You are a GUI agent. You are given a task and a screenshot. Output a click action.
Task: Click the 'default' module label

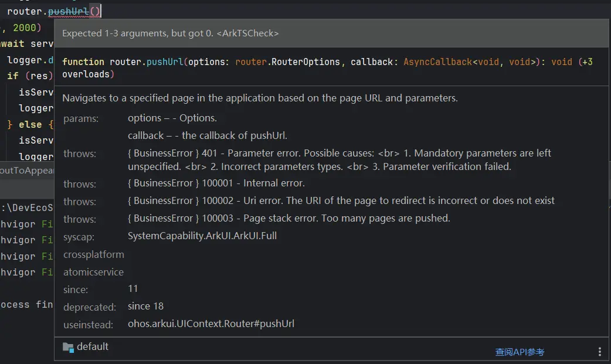93,346
